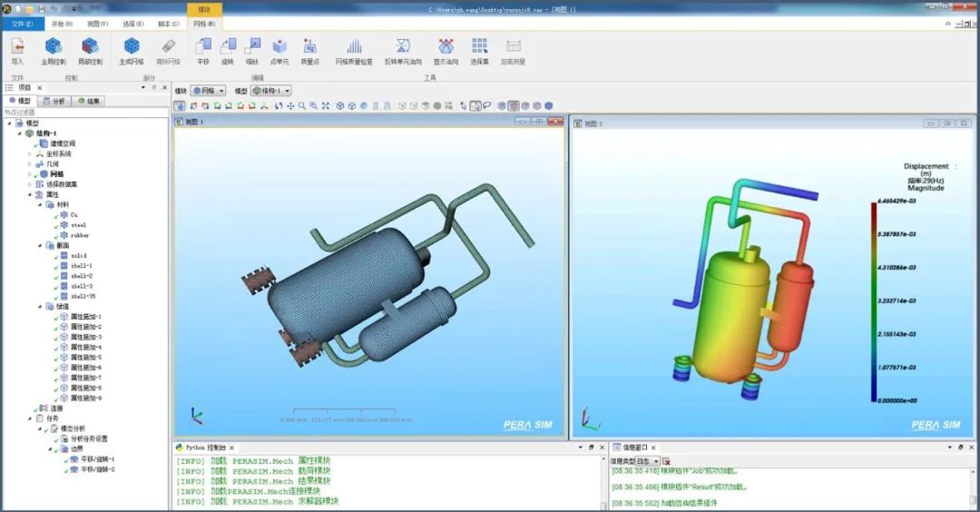
Task: Open 全局控制 global mesh control
Action: (x=54, y=48)
